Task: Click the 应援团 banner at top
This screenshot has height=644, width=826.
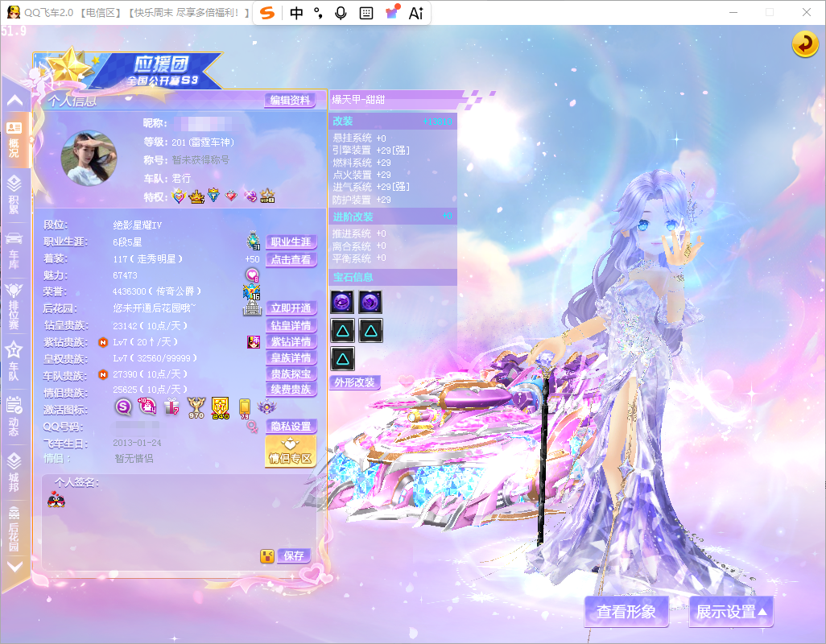Action: point(129,71)
